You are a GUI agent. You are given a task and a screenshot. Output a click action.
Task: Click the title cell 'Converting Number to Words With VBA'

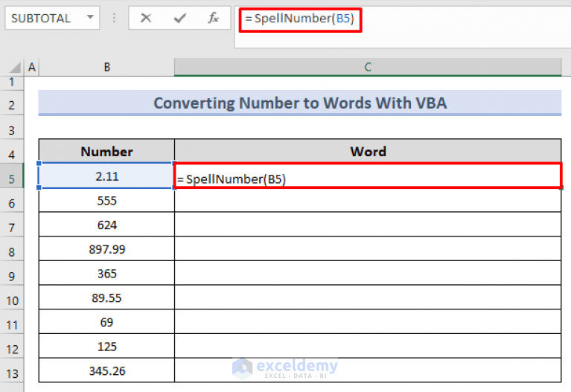coord(300,103)
